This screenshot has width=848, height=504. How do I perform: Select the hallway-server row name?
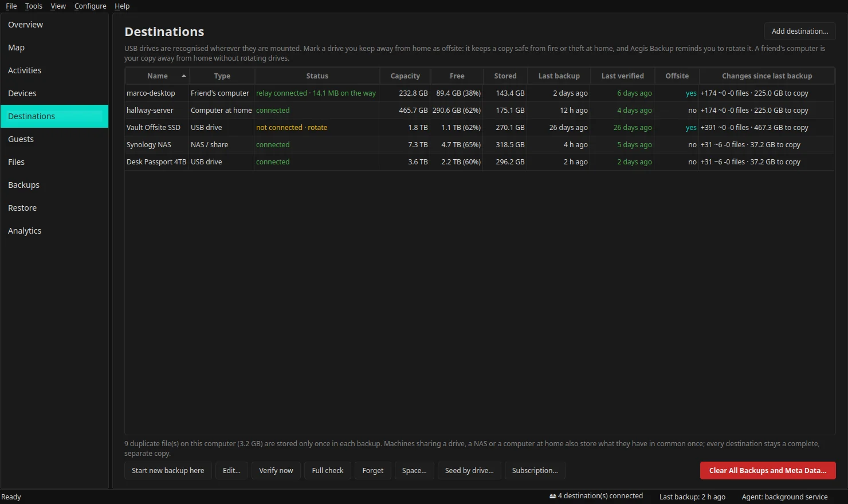[x=150, y=111]
